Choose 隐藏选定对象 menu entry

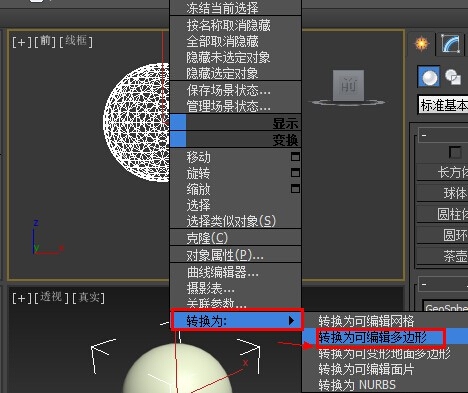pyautogui.click(x=235, y=73)
